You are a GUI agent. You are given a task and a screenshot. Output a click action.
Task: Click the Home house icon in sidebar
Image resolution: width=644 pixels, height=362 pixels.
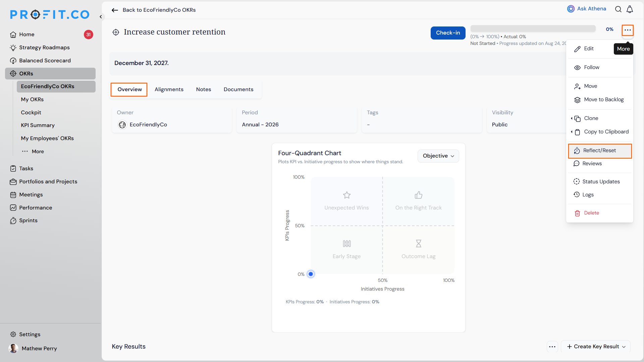coord(13,35)
